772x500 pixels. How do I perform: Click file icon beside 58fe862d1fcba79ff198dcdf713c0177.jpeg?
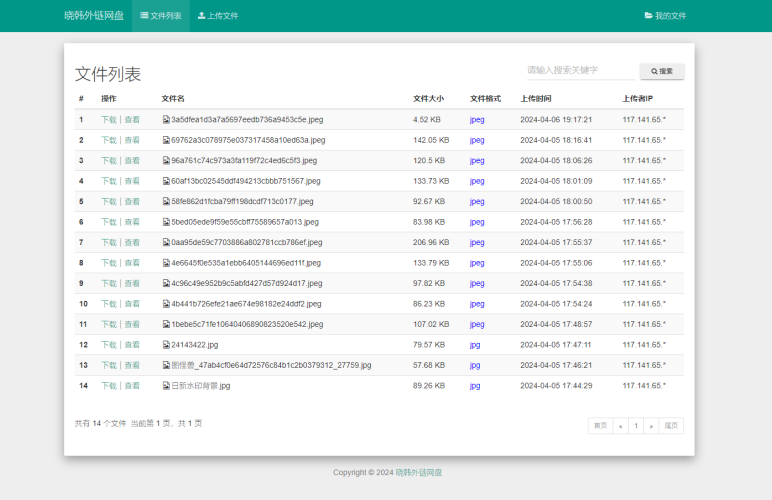tap(166, 202)
